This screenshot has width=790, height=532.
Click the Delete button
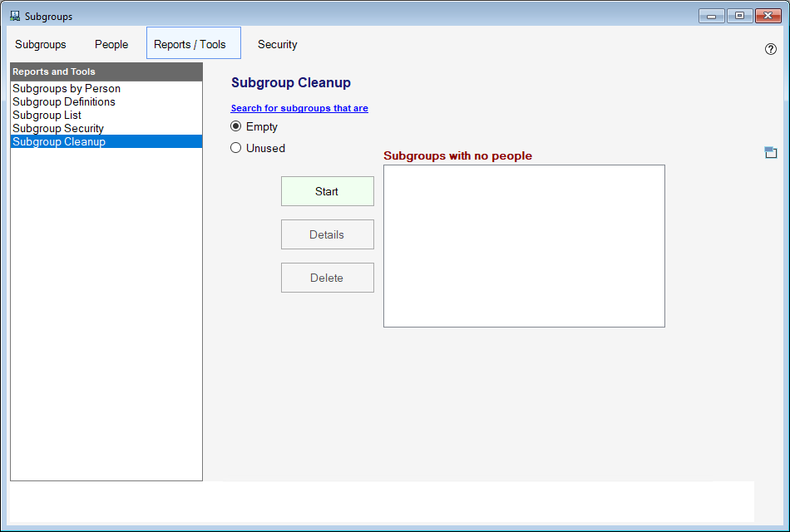click(327, 278)
